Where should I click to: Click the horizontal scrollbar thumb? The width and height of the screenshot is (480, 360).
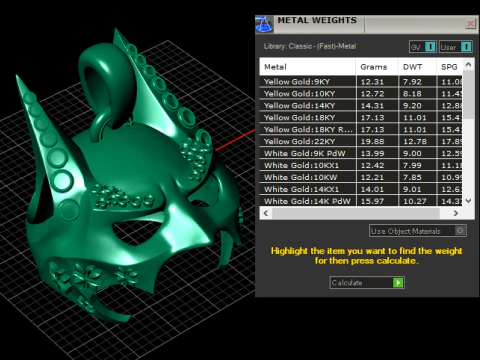point(356,213)
